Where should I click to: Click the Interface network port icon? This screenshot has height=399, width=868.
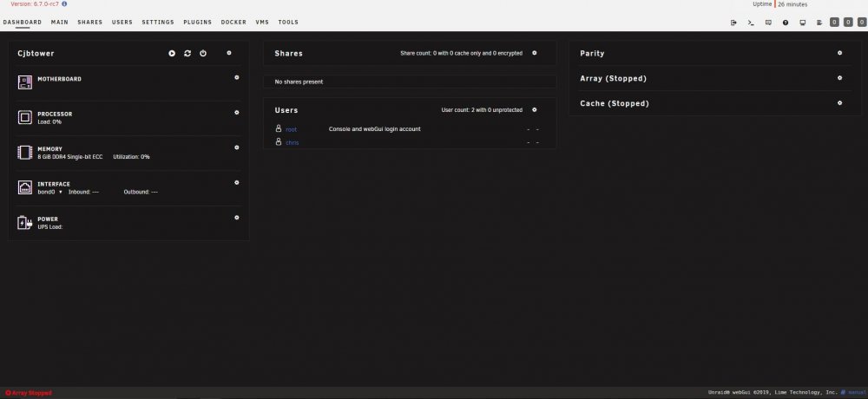coord(25,187)
